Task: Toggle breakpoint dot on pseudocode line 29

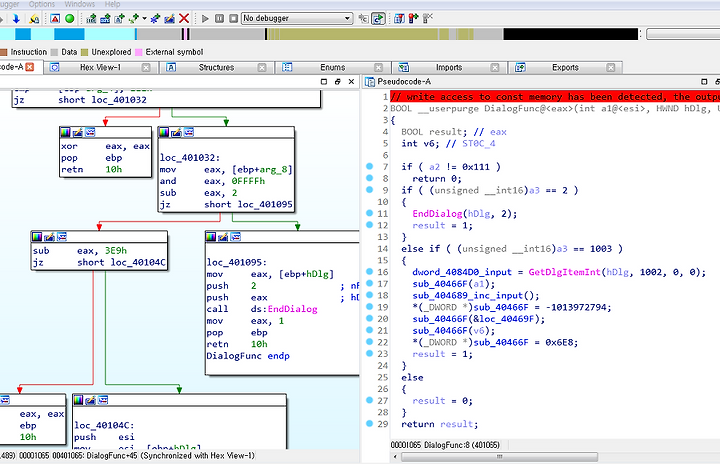Action: point(370,423)
